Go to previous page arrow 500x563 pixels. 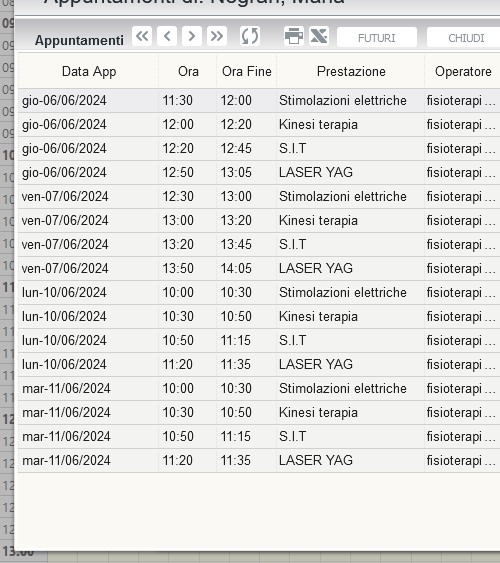pyautogui.click(x=167, y=36)
